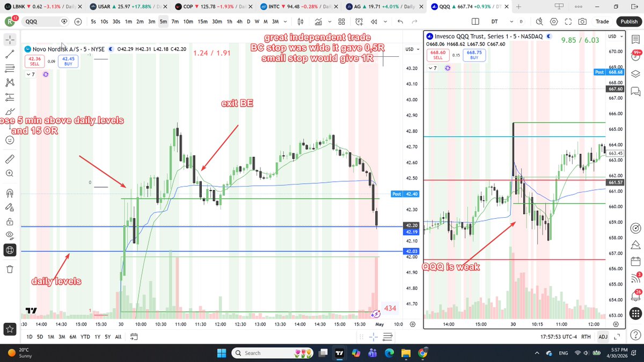Select the ruler measure tool

[x=10, y=159]
